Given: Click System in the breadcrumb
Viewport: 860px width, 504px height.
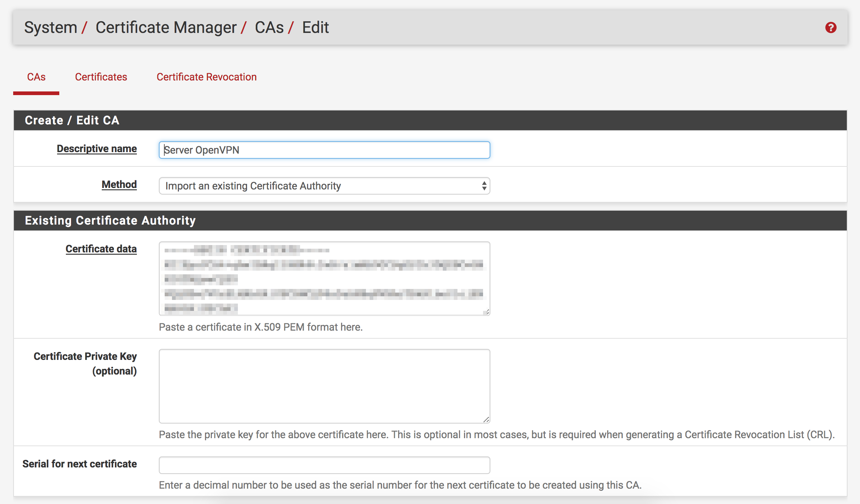Looking at the screenshot, I should (x=51, y=27).
